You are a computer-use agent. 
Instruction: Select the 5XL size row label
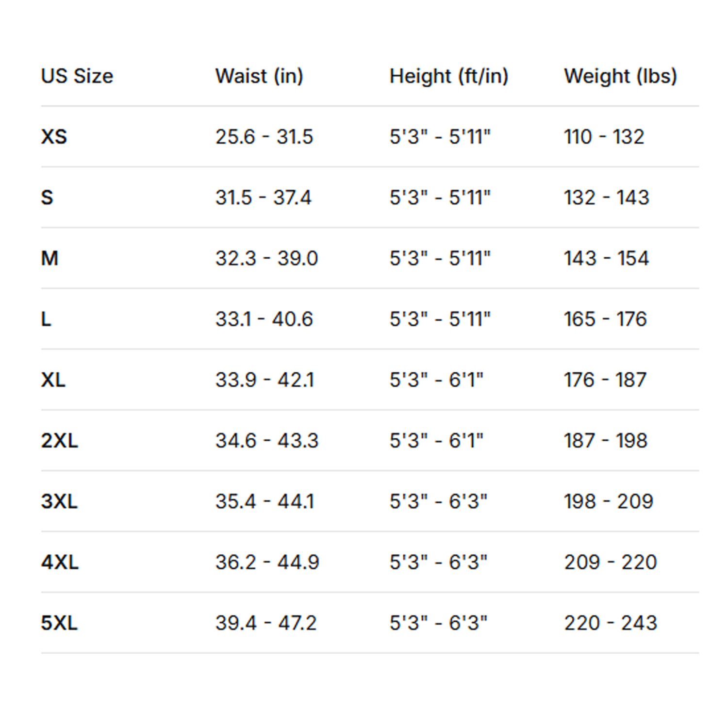pyautogui.click(x=59, y=623)
